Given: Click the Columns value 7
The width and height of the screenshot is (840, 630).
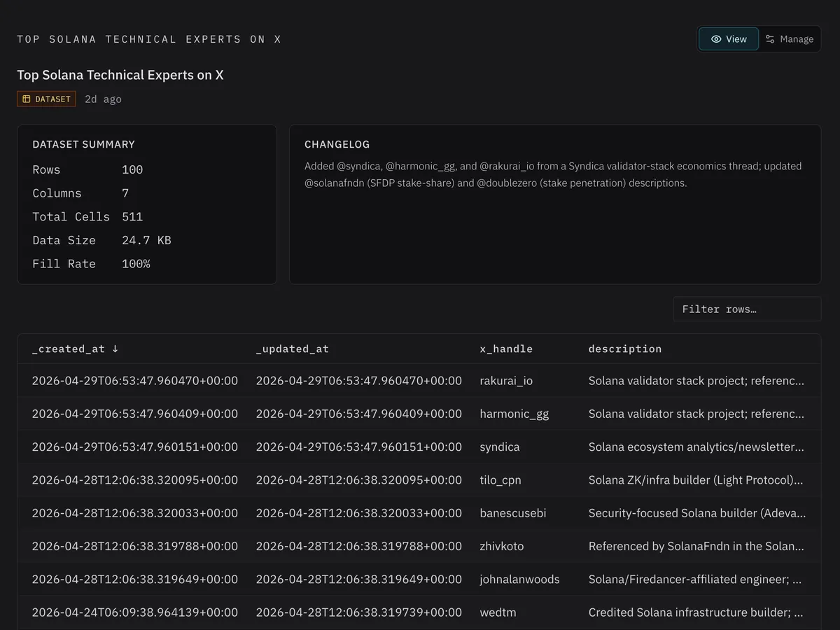Looking at the screenshot, I should [x=125, y=193].
